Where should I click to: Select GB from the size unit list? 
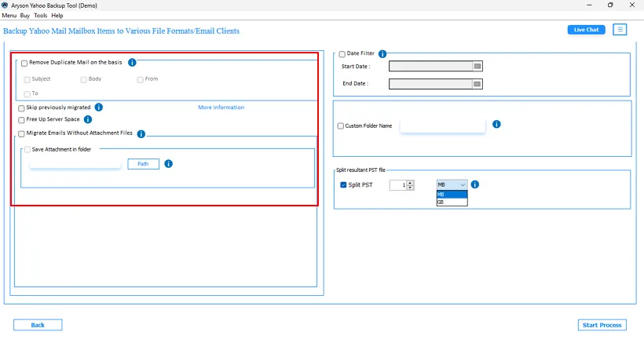[452, 202]
